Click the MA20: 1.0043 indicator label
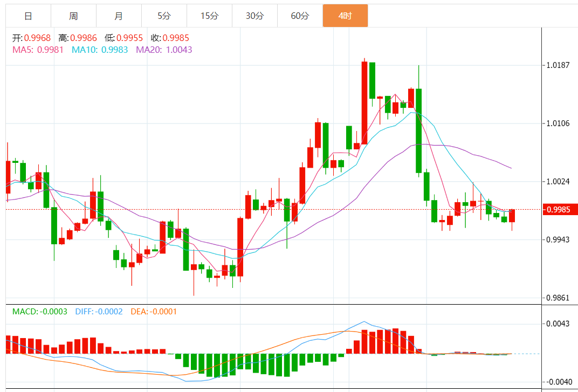The height and width of the screenshot is (392, 578). 164,50
